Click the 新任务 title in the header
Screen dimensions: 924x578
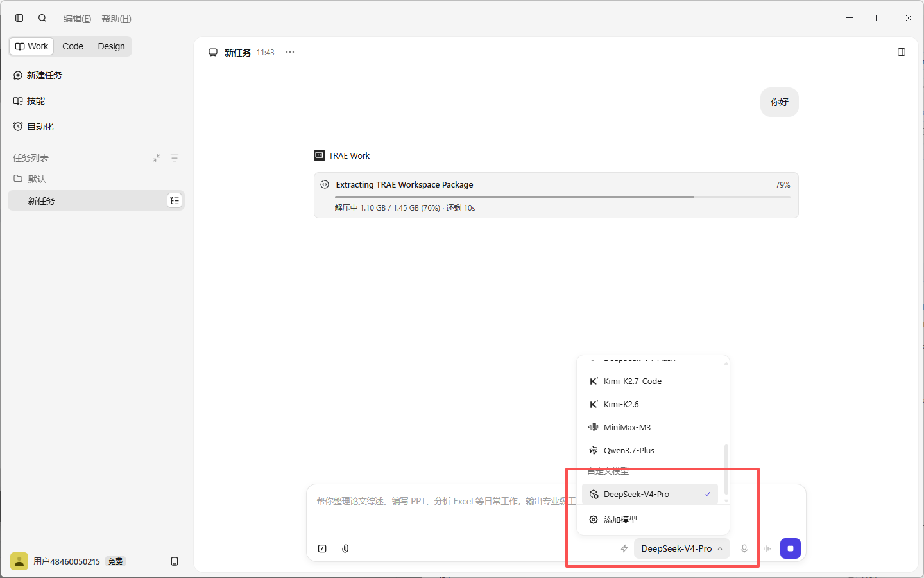[x=237, y=53]
